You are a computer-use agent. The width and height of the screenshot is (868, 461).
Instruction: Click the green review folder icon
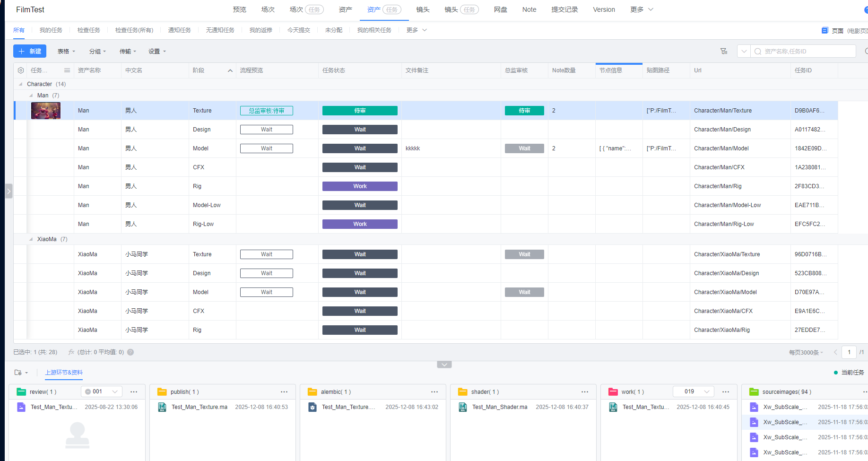coord(21,391)
